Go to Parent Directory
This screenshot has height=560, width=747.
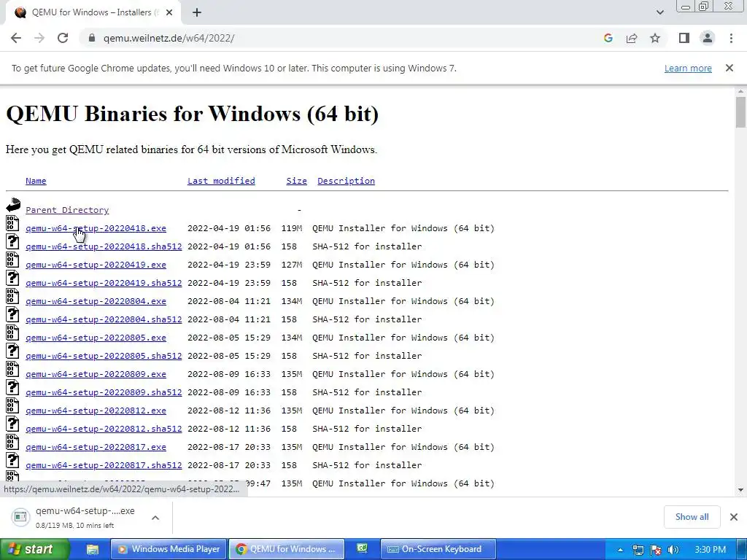point(67,210)
